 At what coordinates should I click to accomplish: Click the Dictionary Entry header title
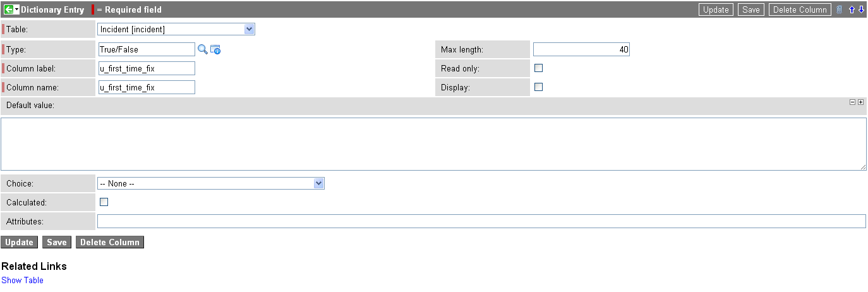52,9
